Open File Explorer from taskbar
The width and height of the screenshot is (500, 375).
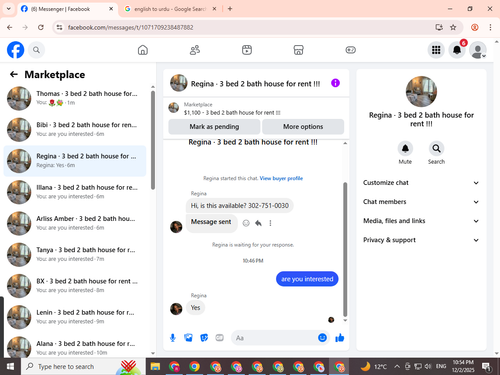[x=155, y=367]
